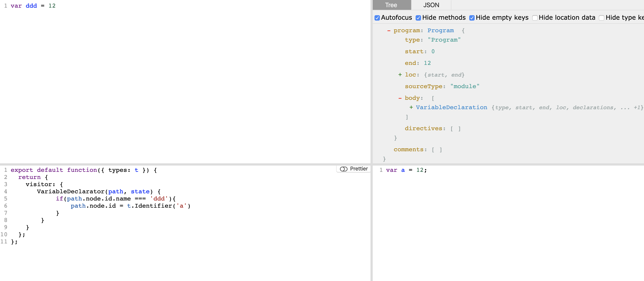Select the Tree tab
Image resolution: width=644 pixels, height=281 pixels.
(391, 5)
